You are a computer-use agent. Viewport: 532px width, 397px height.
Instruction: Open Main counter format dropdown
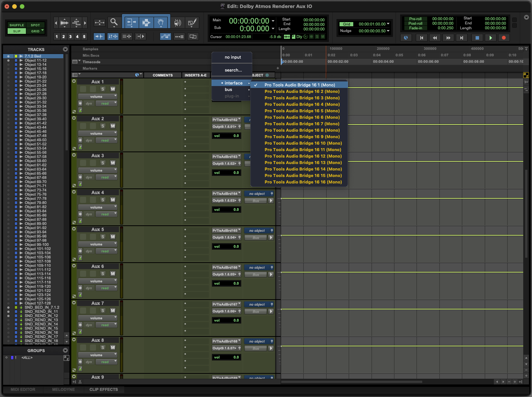tap(273, 21)
